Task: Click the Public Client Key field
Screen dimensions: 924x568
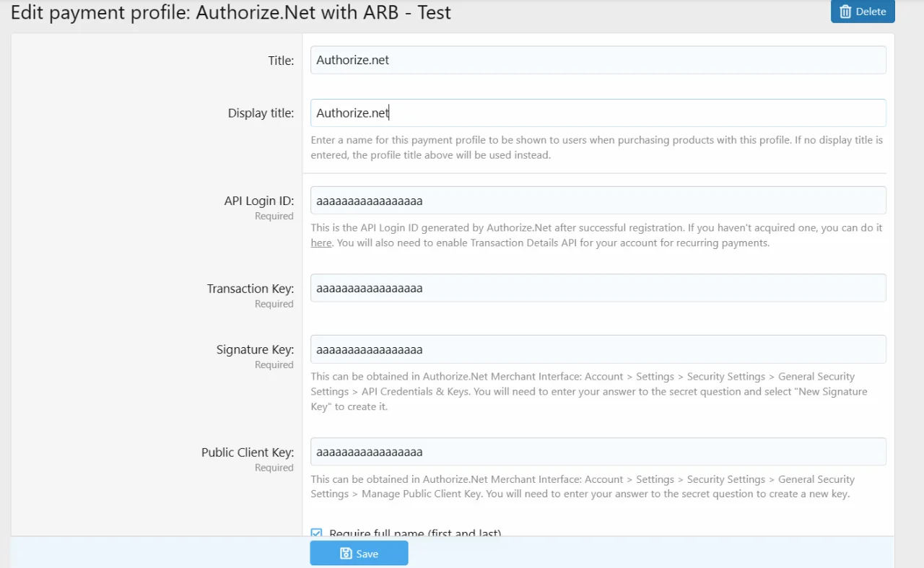Action: [598, 452]
